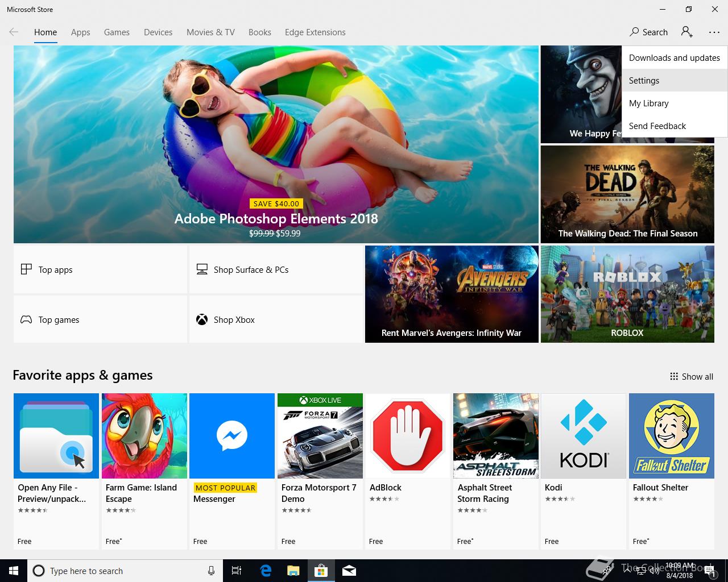Click the SAVE $40.00 badge
The height and width of the screenshot is (582, 728).
(276, 203)
